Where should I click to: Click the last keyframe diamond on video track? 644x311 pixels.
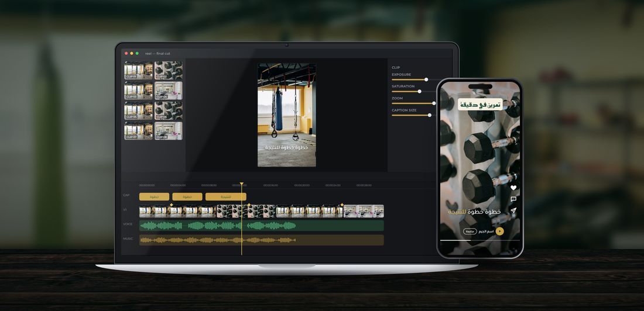point(342,205)
